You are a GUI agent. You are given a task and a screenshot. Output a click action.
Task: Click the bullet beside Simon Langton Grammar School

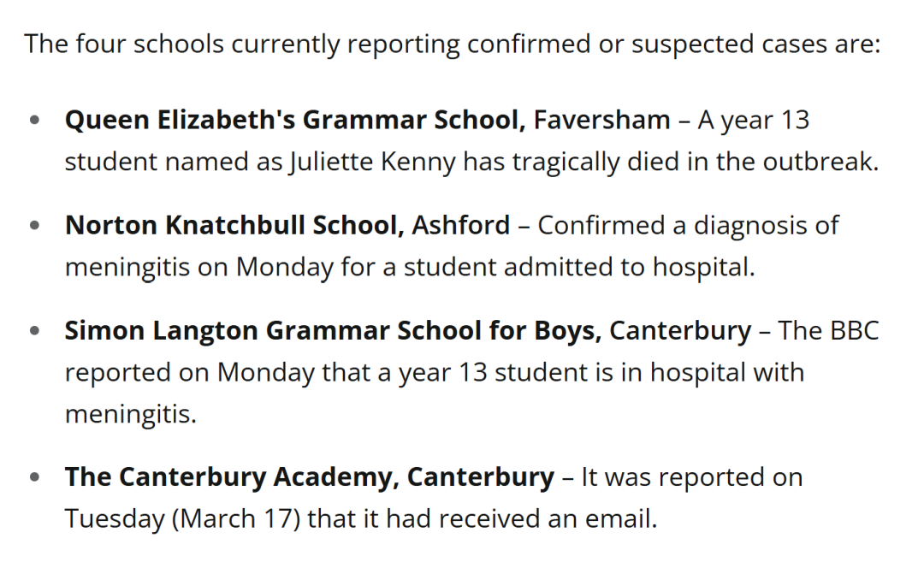(x=34, y=331)
